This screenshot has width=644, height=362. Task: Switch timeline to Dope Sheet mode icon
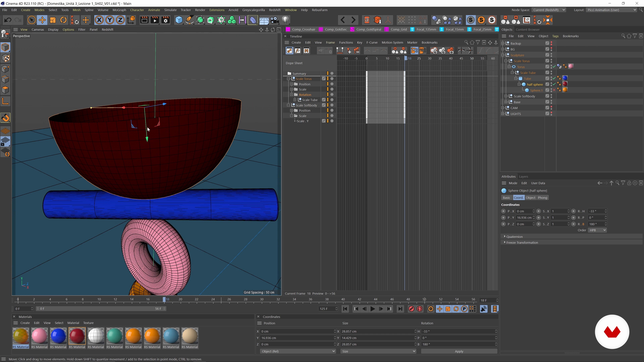[289, 51]
